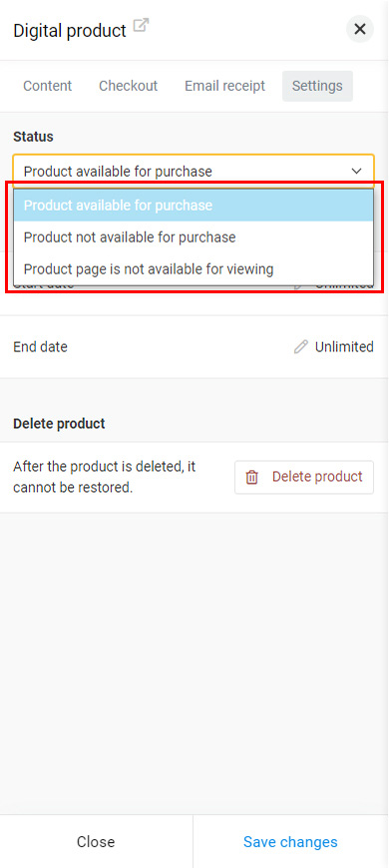Open the Checkout tab
This screenshot has height=868, width=389.
coord(129,86)
